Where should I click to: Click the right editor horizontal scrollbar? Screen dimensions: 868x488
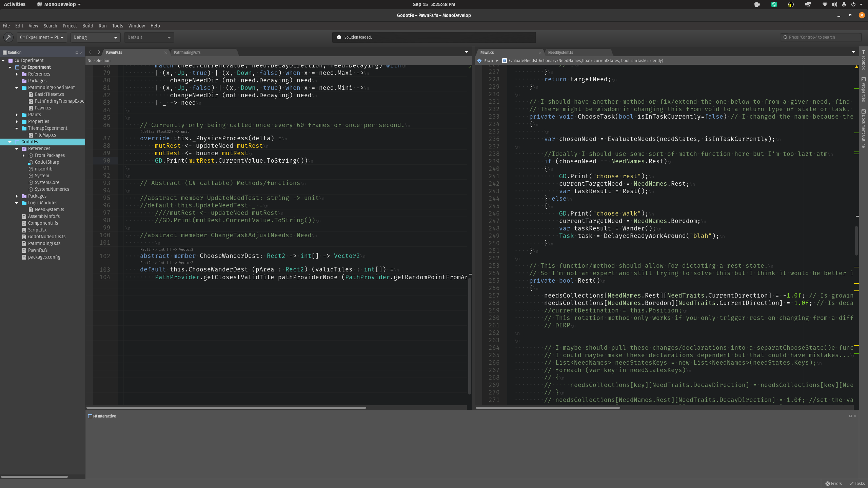point(548,407)
